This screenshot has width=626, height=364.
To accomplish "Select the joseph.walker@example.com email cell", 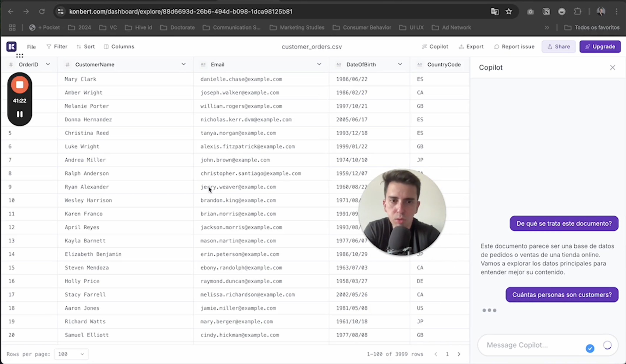I will (x=261, y=93).
